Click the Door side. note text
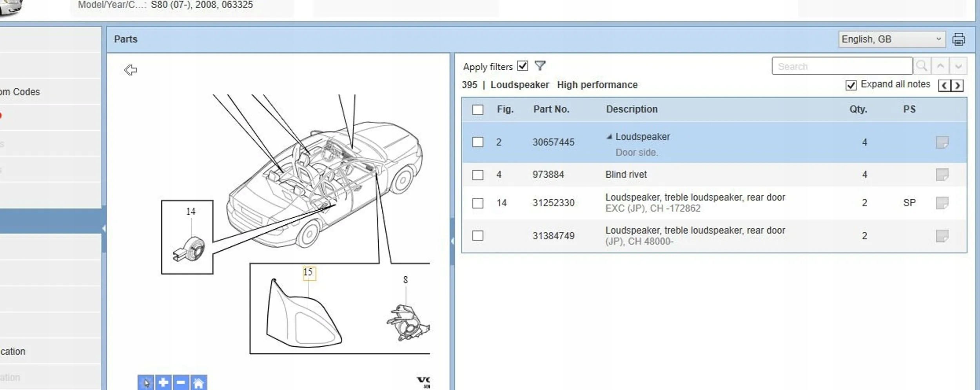The image size is (980, 390). click(x=637, y=153)
